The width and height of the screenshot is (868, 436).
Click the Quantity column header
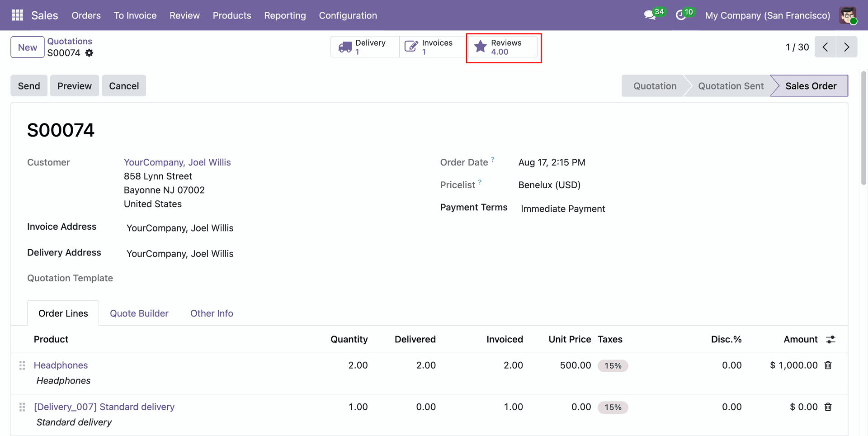coord(349,339)
